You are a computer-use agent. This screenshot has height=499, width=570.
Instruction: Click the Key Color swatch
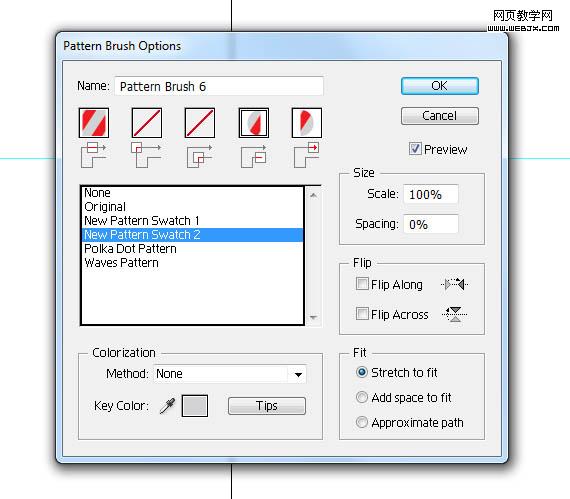195,406
